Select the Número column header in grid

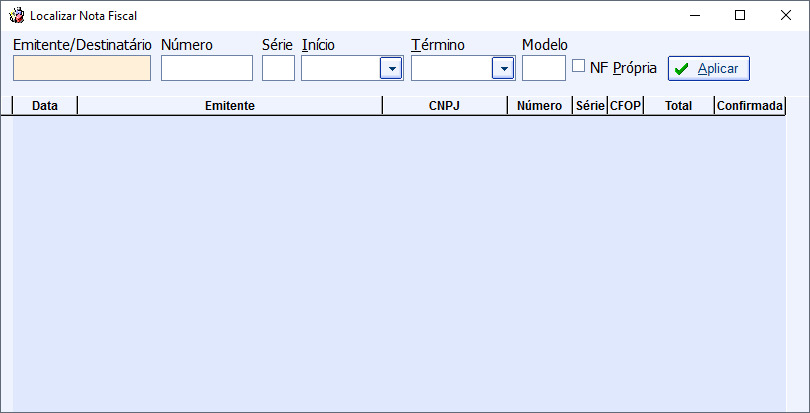pyautogui.click(x=540, y=105)
